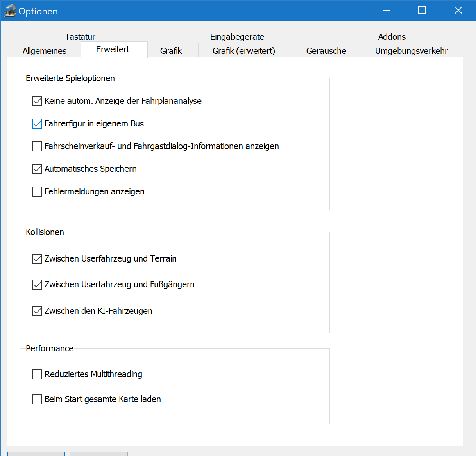Image resolution: width=476 pixels, height=456 pixels.
Task: Check the Fehlermeldungen anzeigen box
Action: pyautogui.click(x=37, y=192)
